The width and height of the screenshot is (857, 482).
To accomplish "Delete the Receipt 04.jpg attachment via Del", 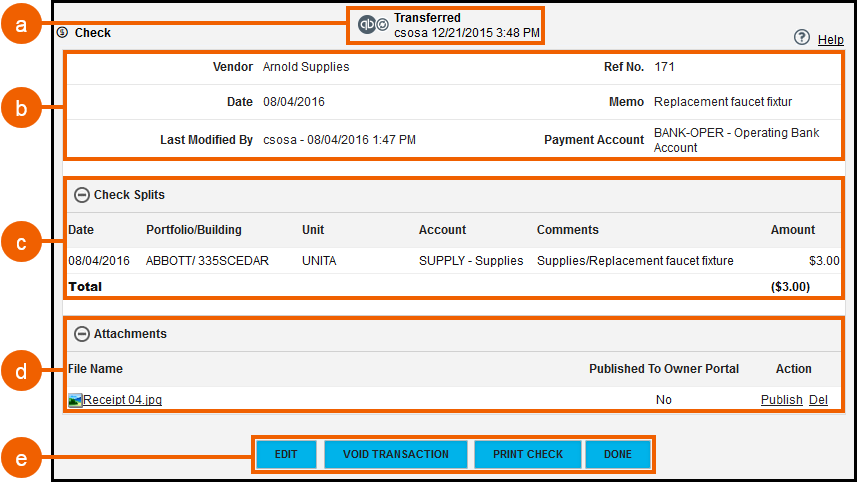I will 818,399.
